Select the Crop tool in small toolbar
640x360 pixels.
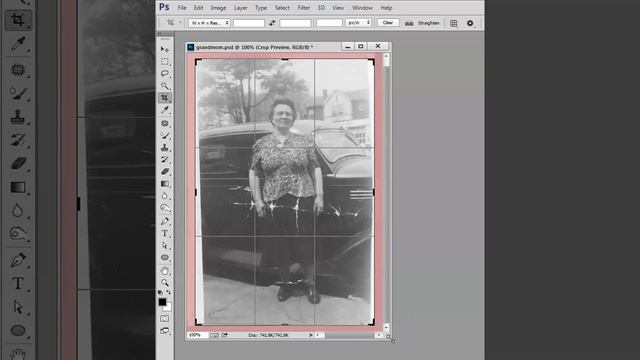164,98
